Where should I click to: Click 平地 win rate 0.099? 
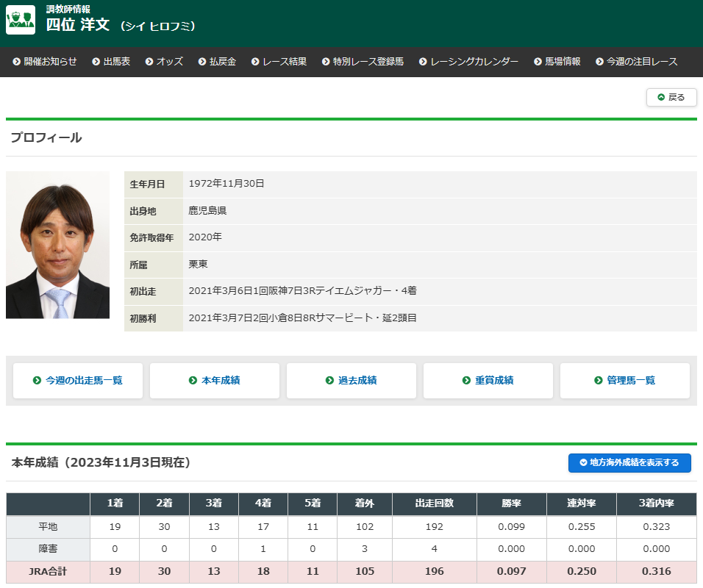(512, 526)
